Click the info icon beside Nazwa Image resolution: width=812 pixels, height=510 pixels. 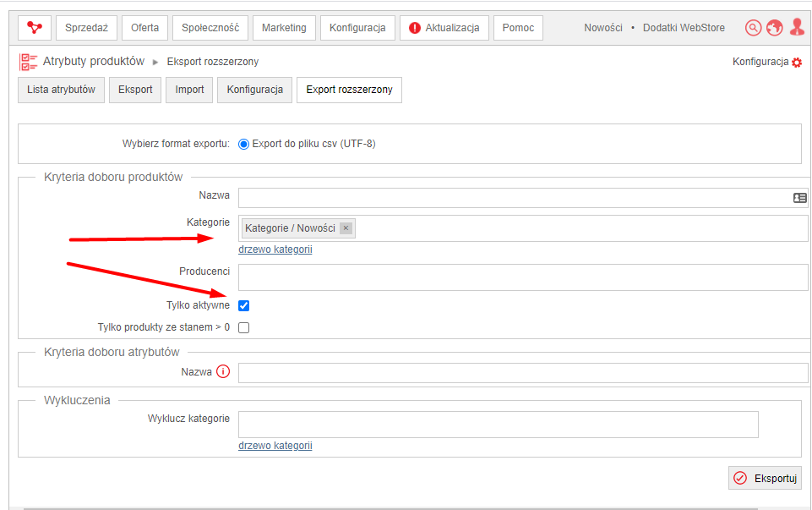(223, 371)
